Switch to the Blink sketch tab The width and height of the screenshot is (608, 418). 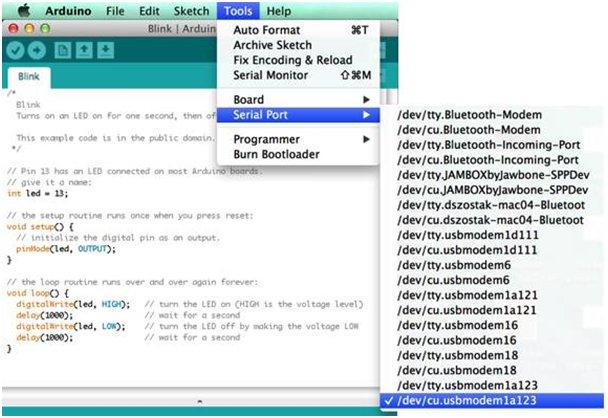[x=30, y=76]
